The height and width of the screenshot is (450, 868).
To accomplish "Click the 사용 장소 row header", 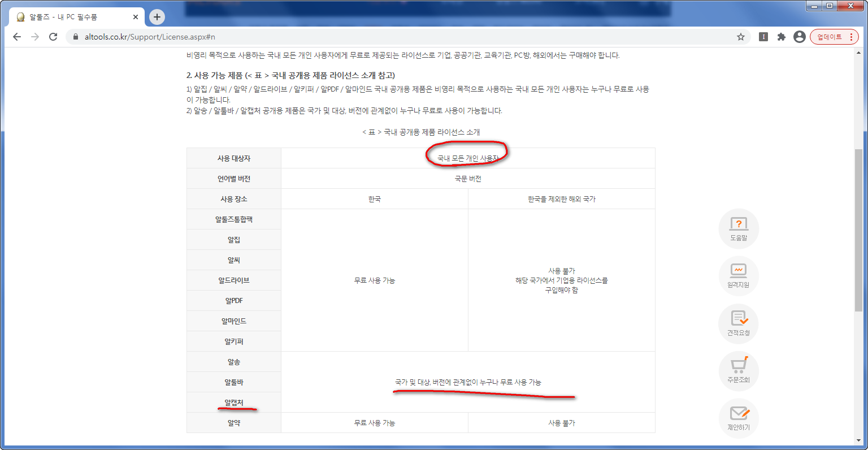I will [x=234, y=199].
